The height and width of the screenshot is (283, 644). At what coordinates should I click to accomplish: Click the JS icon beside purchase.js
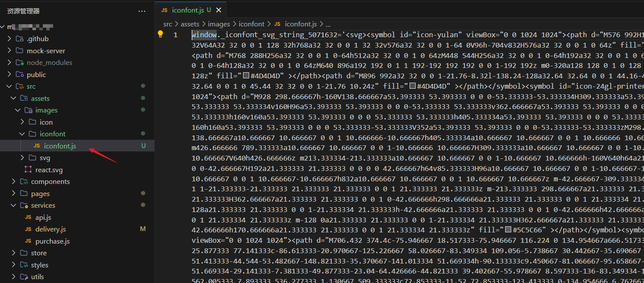tap(28, 241)
